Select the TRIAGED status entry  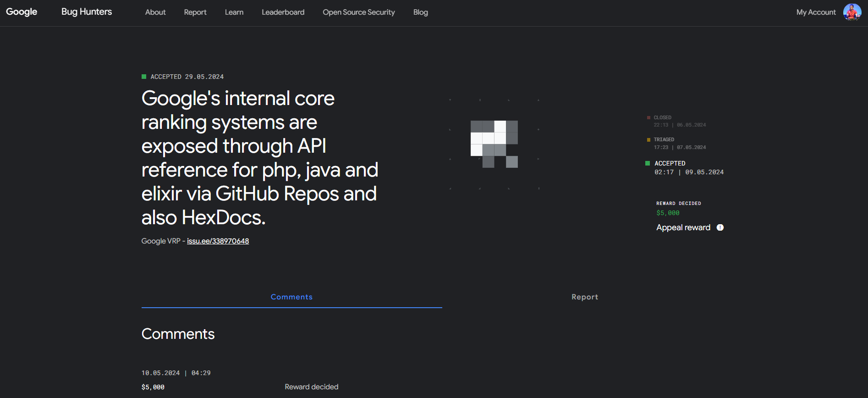pyautogui.click(x=676, y=144)
